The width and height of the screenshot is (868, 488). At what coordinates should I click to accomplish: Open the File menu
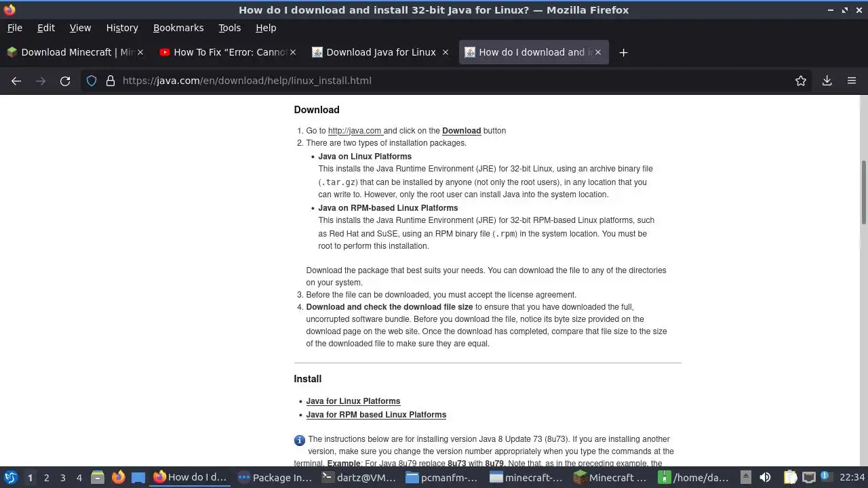14,28
